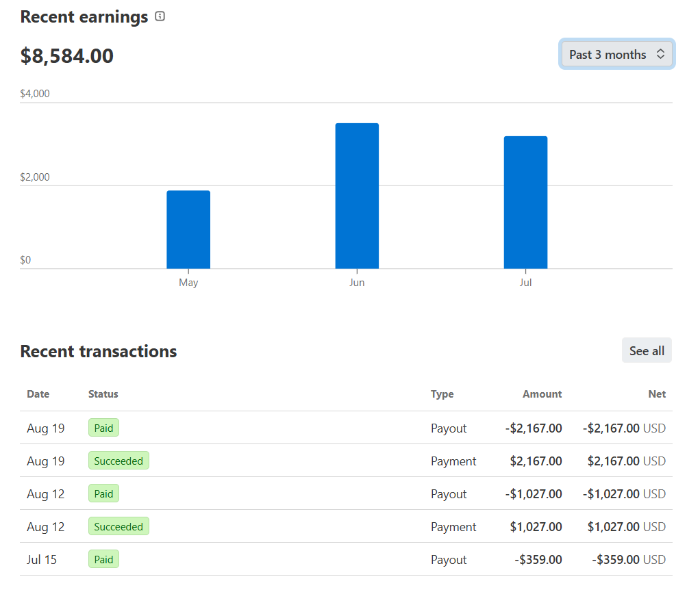The width and height of the screenshot is (700, 592).
Task: Click the See all button
Action: click(x=647, y=350)
